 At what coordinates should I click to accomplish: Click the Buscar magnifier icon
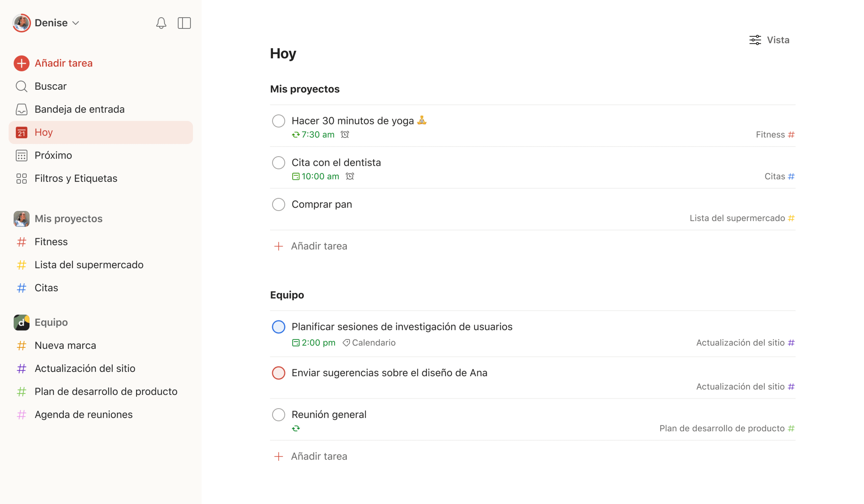click(21, 86)
